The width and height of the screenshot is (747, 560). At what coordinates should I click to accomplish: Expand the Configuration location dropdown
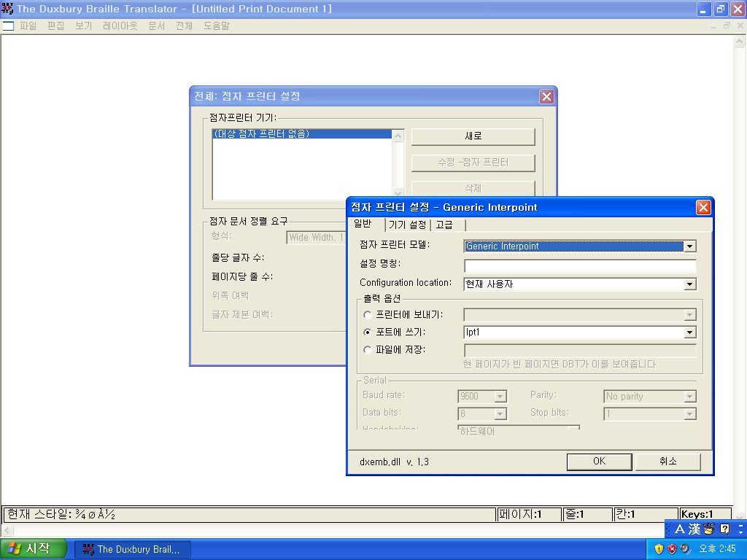tap(689, 284)
